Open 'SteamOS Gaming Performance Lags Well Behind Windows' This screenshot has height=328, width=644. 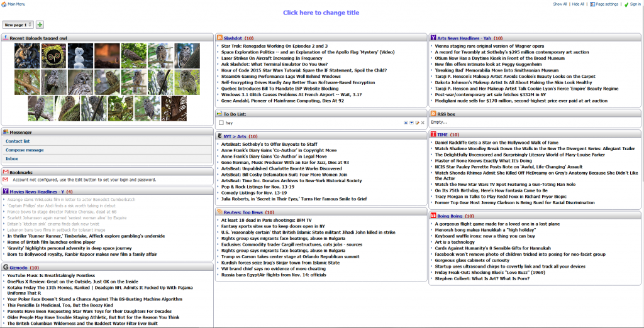(281, 77)
